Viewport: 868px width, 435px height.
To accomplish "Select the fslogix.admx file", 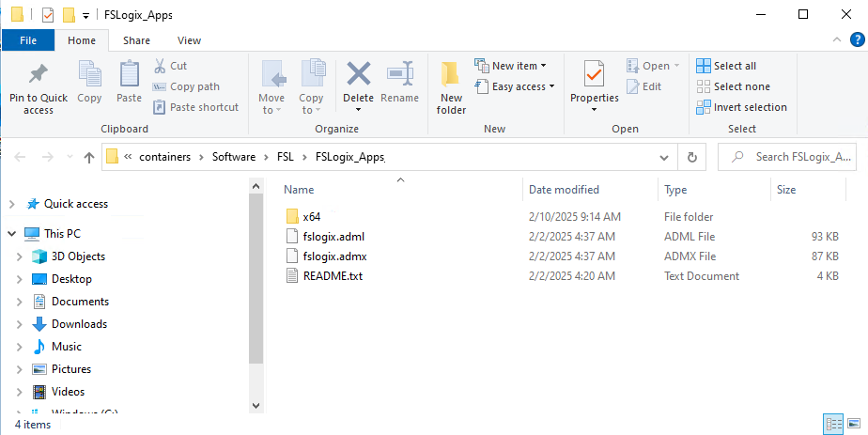I will (335, 256).
